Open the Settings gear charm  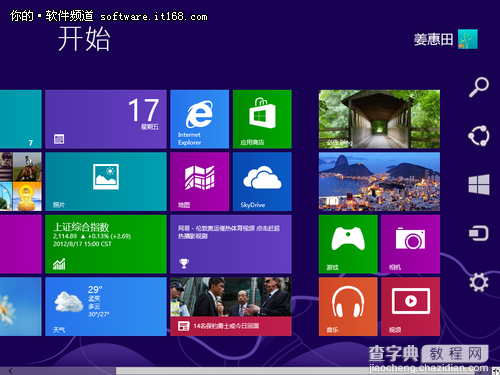479,282
